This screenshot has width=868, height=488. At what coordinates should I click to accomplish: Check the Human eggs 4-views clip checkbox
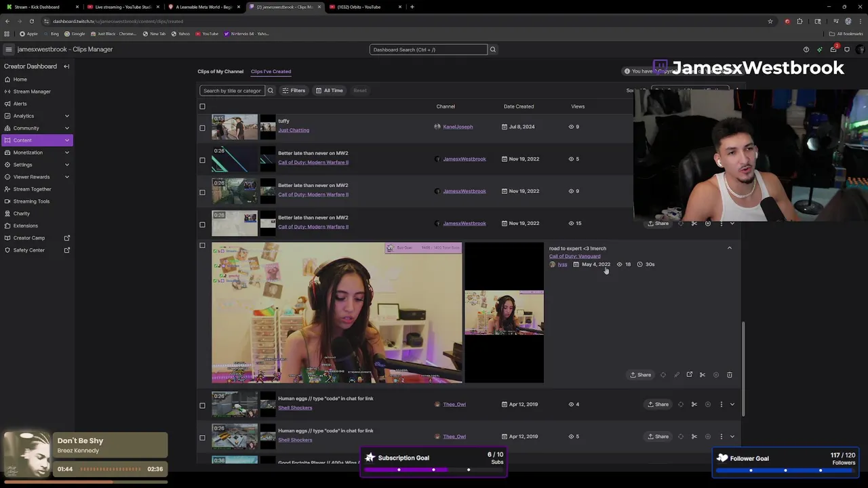[202, 405]
